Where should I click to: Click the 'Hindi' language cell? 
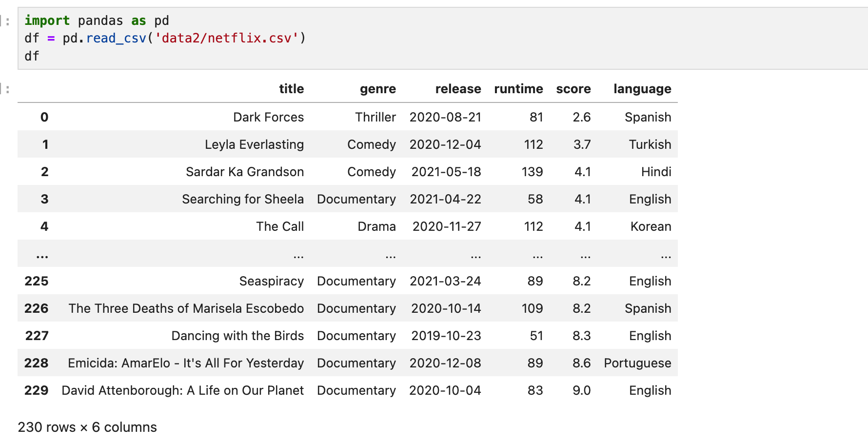click(x=656, y=172)
